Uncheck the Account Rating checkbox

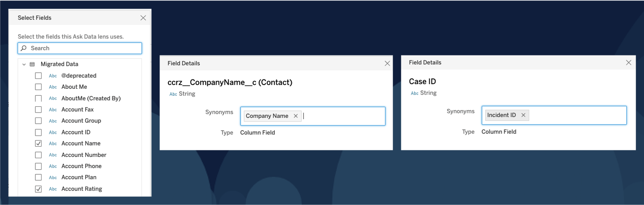(x=38, y=189)
